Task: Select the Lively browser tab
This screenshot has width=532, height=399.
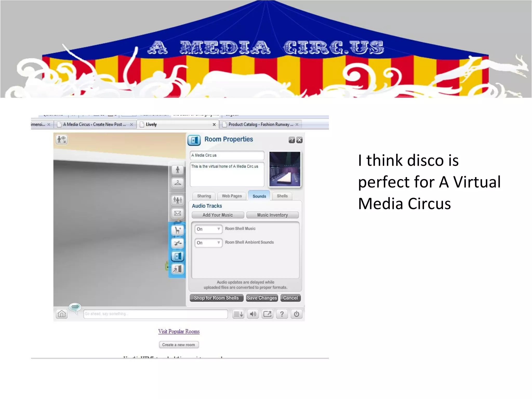Action: [178, 124]
